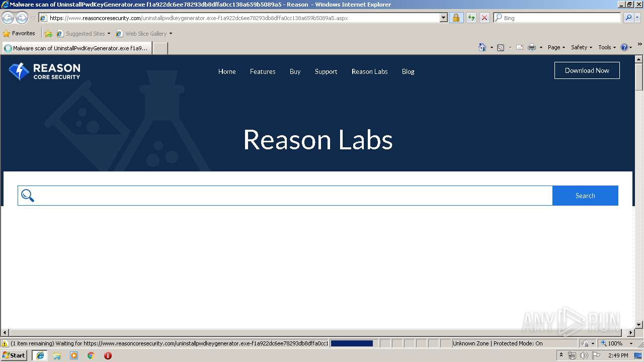The width and height of the screenshot is (644, 362).
Task: Click the Read Mail envelope icon
Action: 520,47
